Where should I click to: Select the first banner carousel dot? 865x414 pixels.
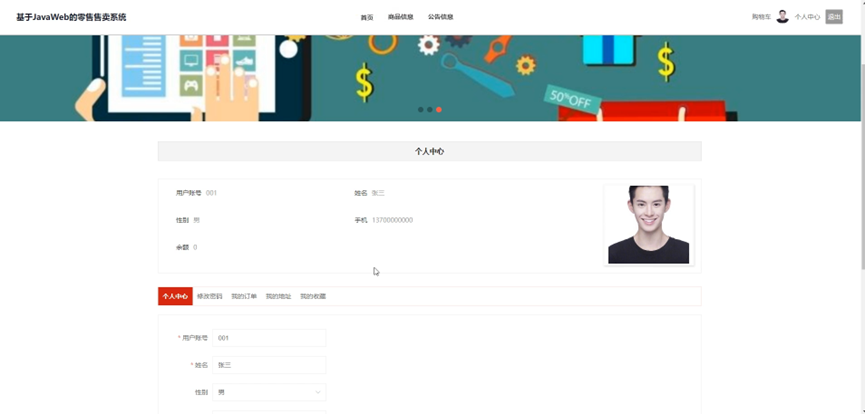(x=421, y=110)
